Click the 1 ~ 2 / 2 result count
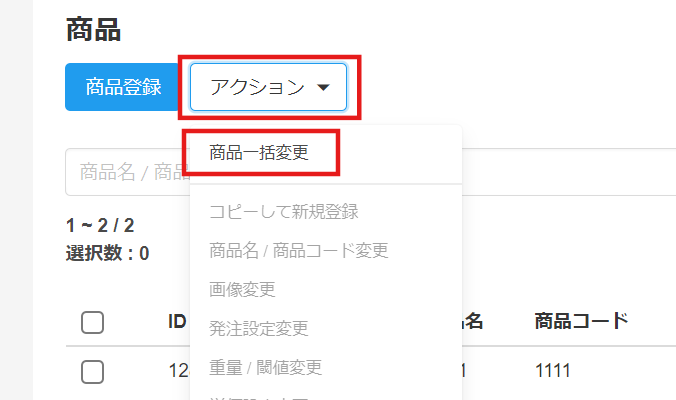This screenshot has height=400, width=676. tap(100, 225)
